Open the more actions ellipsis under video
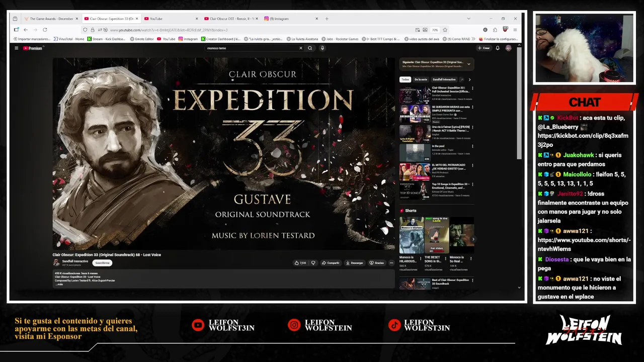The height and width of the screenshot is (362, 644). pyautogui.click(x=391, y=263)
